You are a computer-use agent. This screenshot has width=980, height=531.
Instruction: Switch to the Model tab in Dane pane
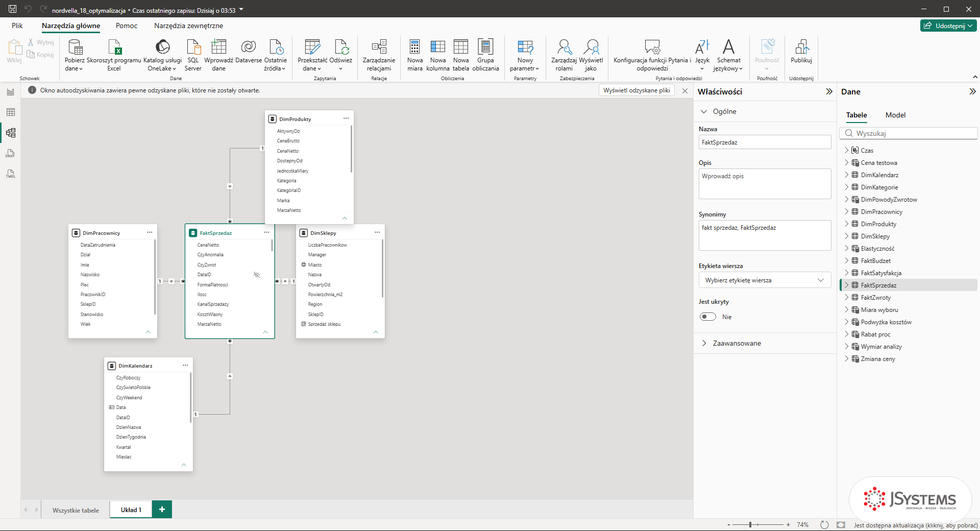895,115
